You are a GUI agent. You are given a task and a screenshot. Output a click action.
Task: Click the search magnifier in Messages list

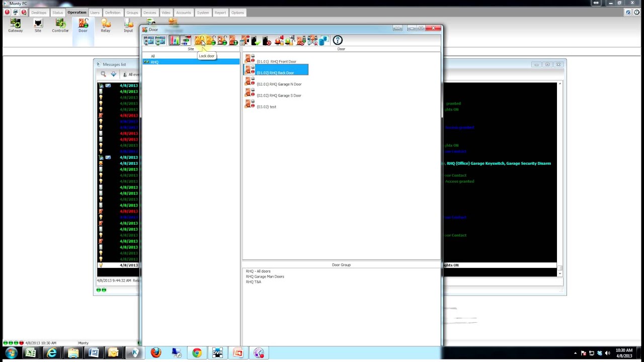(104, 74)
